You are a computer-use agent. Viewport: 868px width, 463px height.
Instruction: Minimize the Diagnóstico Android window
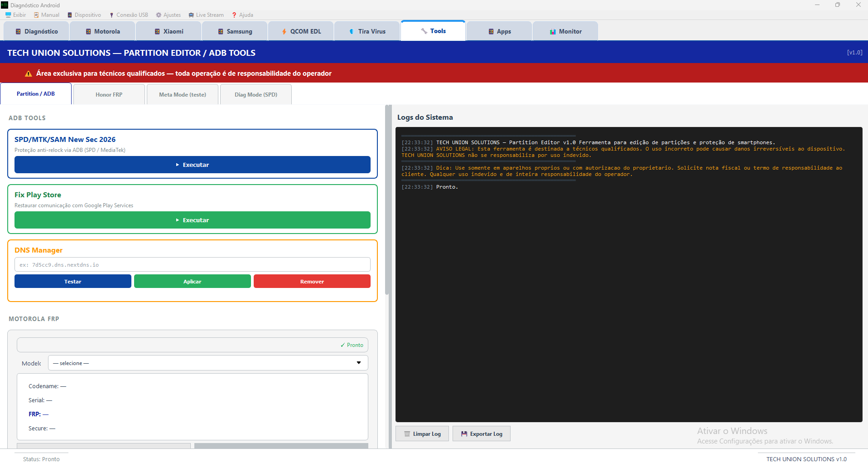(x=817, y=5)
